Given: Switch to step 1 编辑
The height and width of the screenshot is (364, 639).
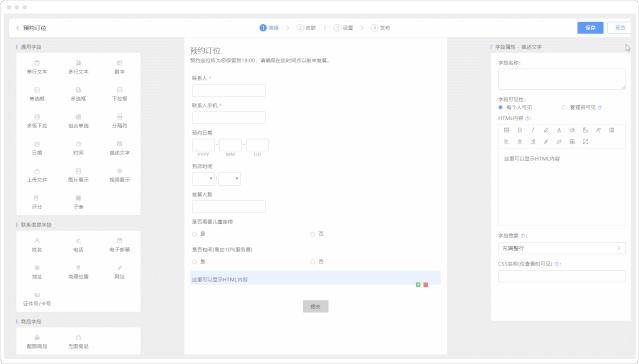Looking at the screenshot, I should click(x=269, y=28).
